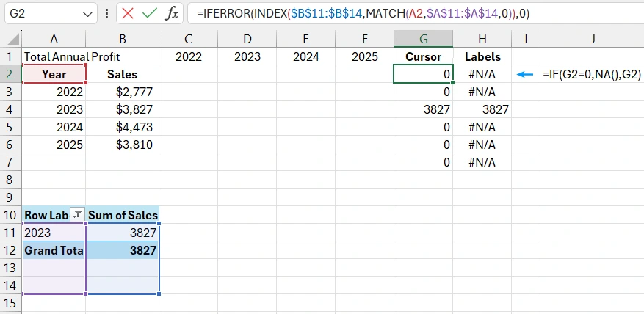This screenshot has width=644, height=314.
Task: Click the Cancel (X) icon in formula bar
Action: pyautogui.click(x=128, y=13)
